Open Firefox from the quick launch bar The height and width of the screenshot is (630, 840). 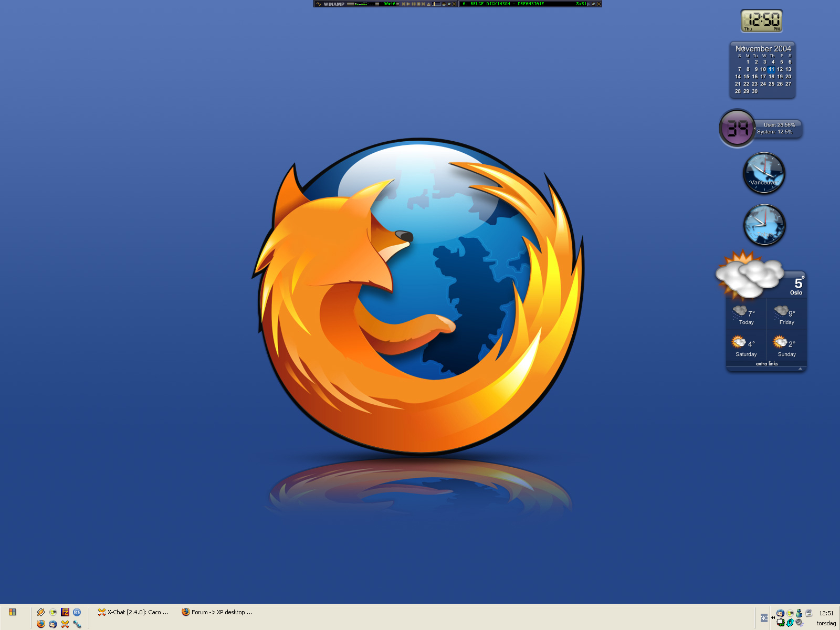coord(41,624)
